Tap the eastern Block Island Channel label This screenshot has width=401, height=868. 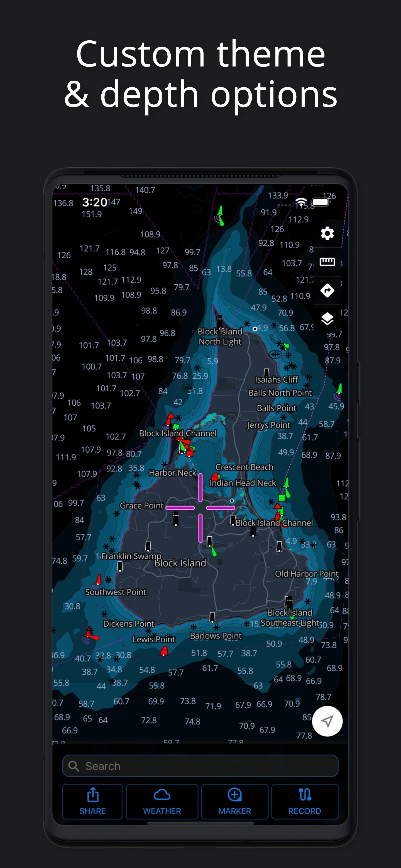(274, 523)
